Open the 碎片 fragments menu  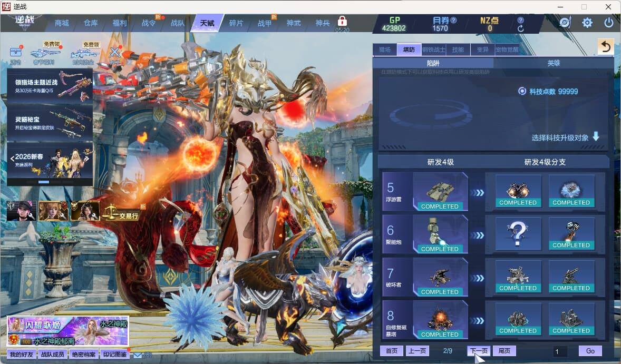click(x=236, y=23)
